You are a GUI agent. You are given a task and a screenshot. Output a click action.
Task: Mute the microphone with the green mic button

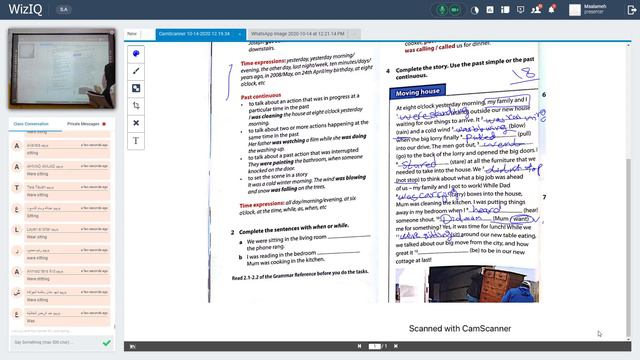click(442, 10)
